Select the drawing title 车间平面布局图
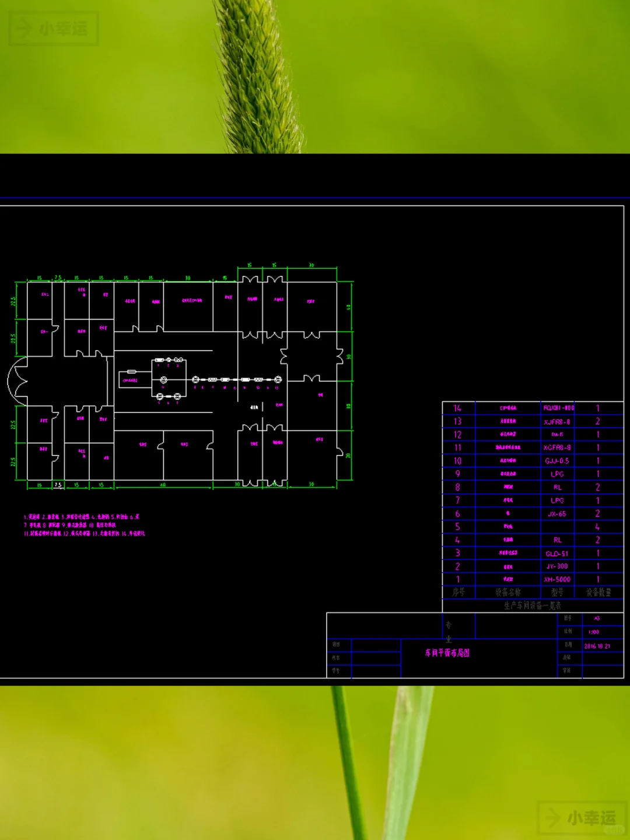Screen dimensions: 630x840 coord(447,653)
